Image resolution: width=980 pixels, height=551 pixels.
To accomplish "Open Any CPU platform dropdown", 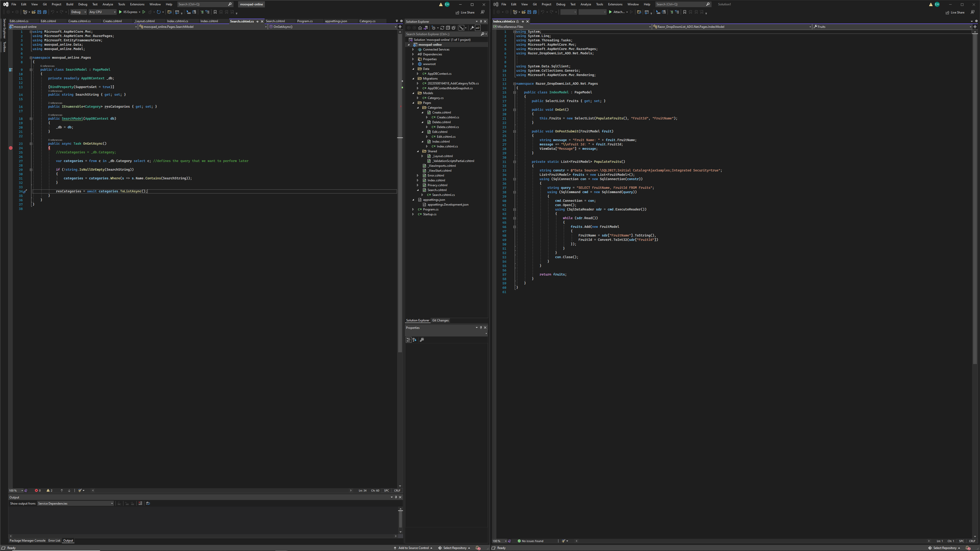I will pos(102,12).
